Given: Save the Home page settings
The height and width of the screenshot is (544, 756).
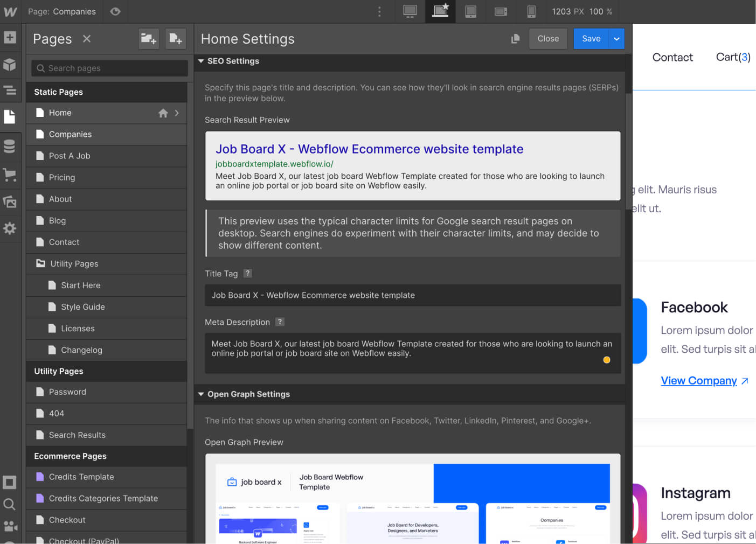Looking at the screenshot, I should pos(591,38).
